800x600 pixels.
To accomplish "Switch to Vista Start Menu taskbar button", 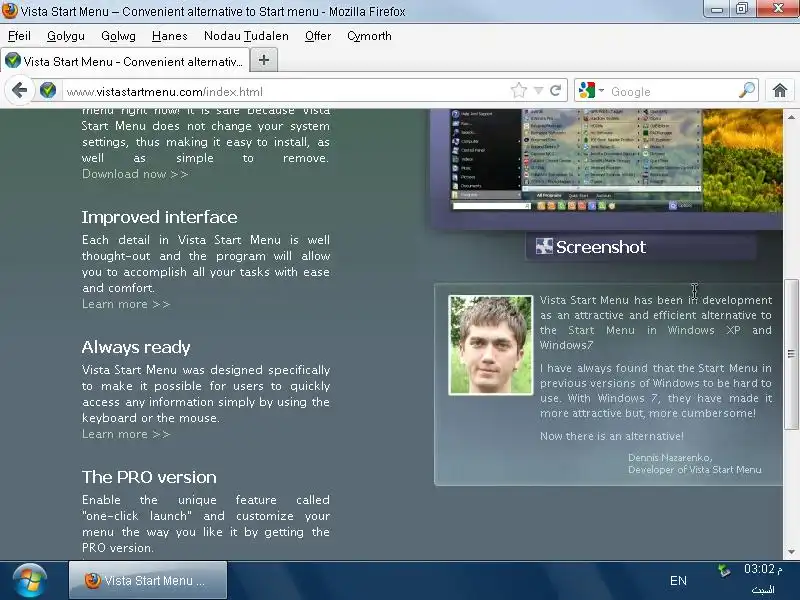I will coord(148,580).
